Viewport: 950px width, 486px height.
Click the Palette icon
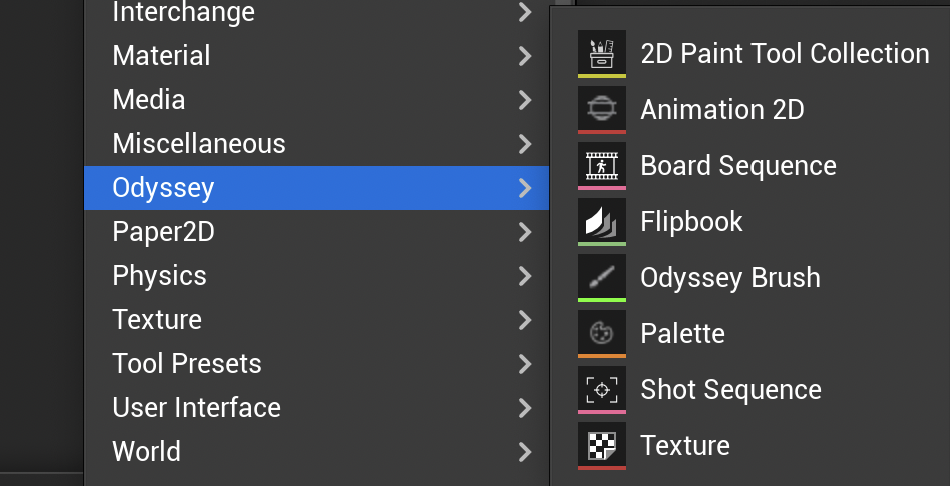coord(602,333)
